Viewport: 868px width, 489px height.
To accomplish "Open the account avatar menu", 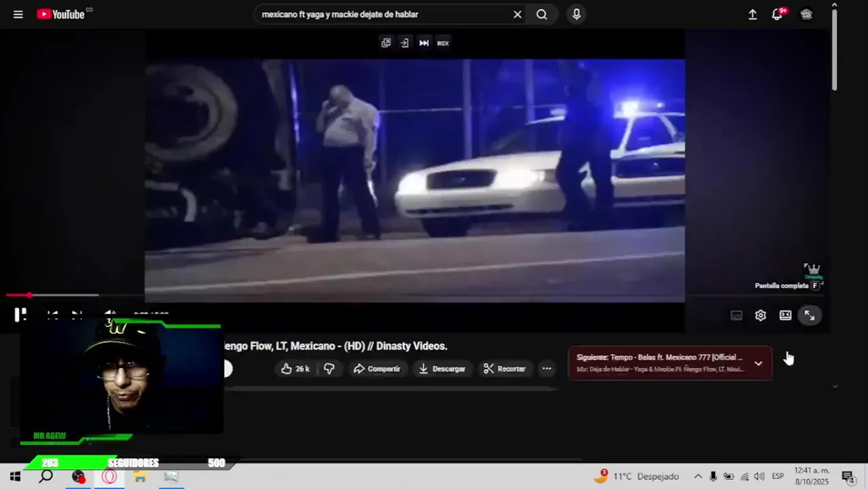I will [x=807, y=14].
